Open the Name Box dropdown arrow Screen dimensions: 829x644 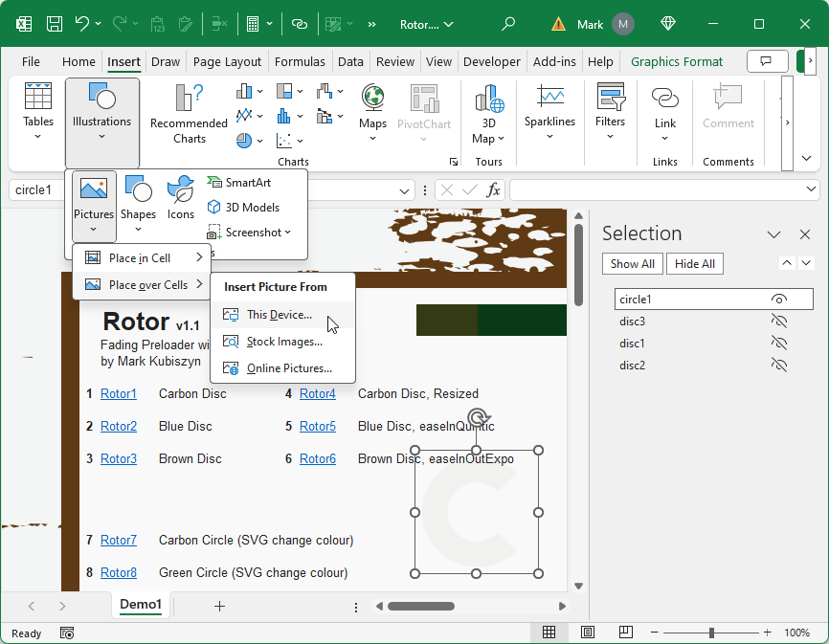406,190
